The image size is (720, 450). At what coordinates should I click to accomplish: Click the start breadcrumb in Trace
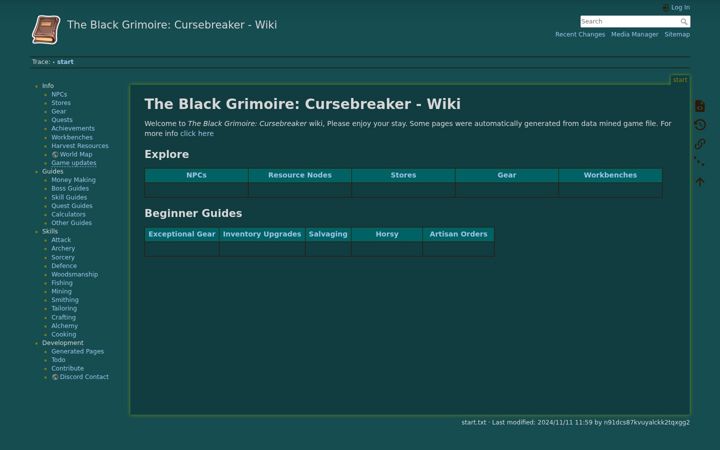65,62
